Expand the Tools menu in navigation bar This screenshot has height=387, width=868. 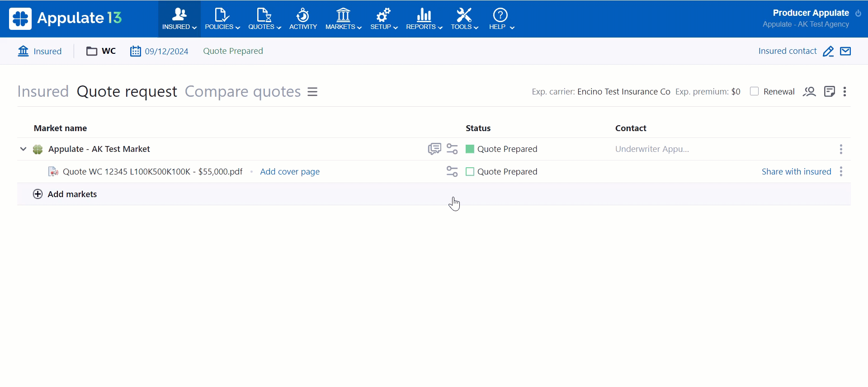point(464,19)
